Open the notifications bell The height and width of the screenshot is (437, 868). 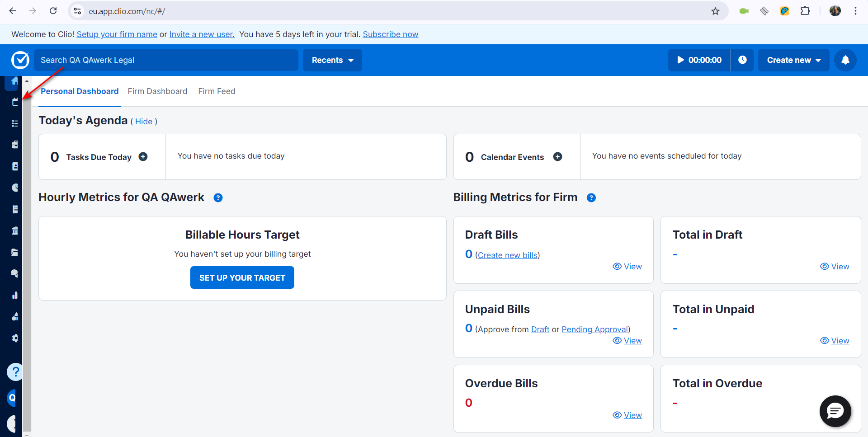(845, 60)
